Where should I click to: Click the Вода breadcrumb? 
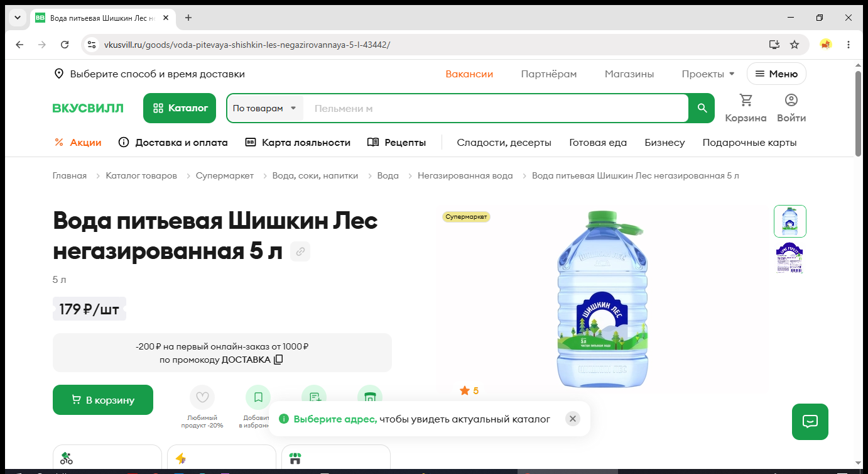tap(388, 175)
